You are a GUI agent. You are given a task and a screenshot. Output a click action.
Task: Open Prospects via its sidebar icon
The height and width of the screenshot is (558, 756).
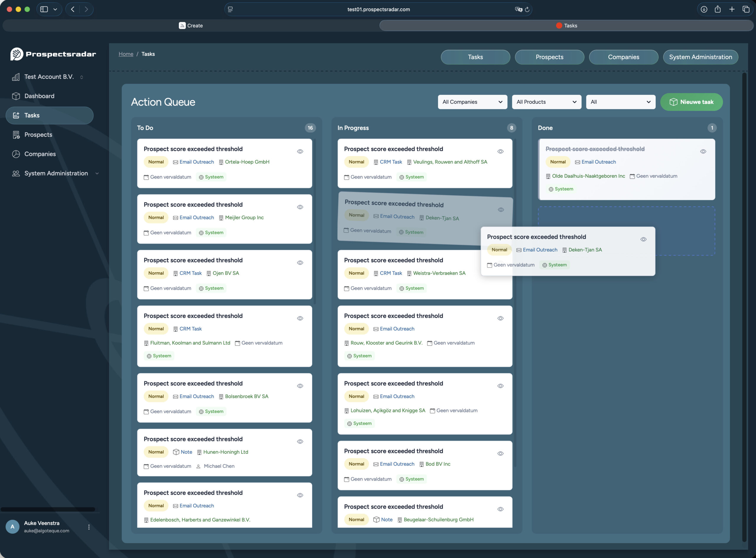click(16, 134)
